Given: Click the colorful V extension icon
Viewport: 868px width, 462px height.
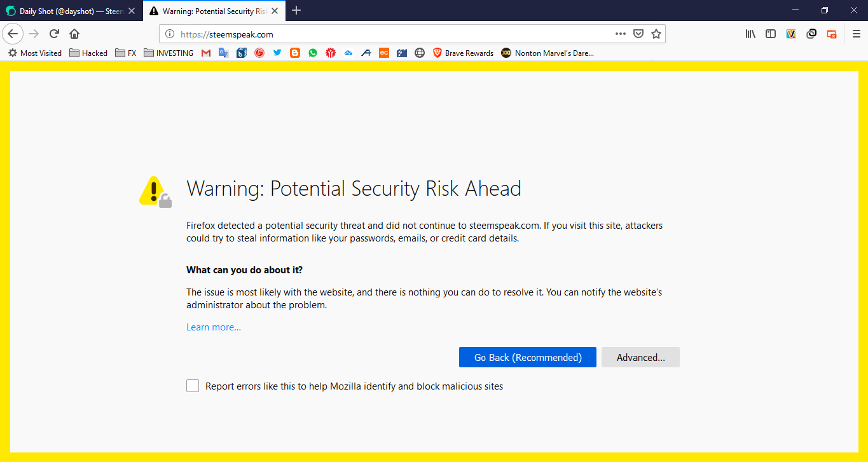Looking at the screenshot, I should [x=791, y=34].
